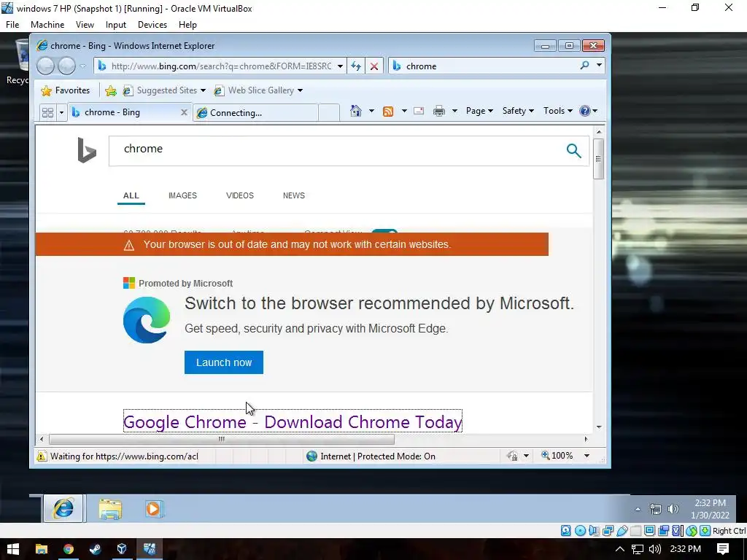747x560 pixels.
Task: Open VirtualBox Input menu
Action: (x=116, y=25)
